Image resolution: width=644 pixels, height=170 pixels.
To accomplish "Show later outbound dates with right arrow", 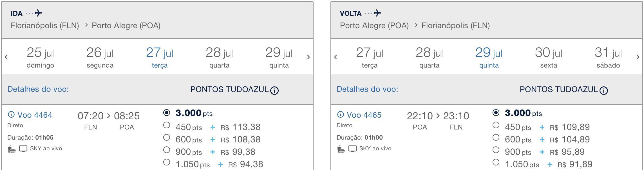I will tap(308, 57).
